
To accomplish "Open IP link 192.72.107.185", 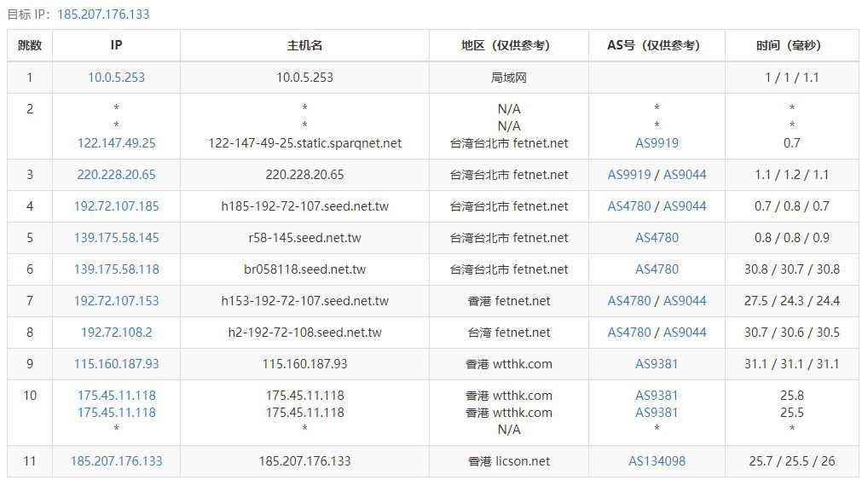I will pos(116,206).
